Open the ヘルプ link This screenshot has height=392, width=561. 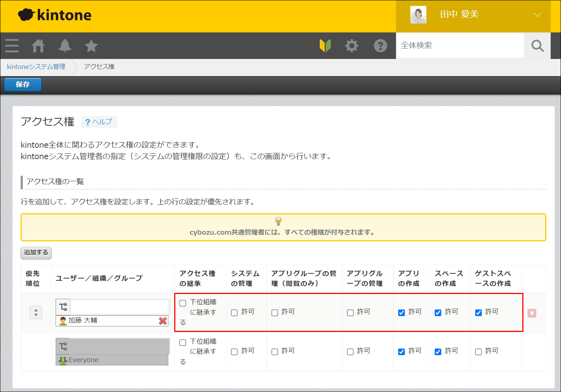[99, 122]
